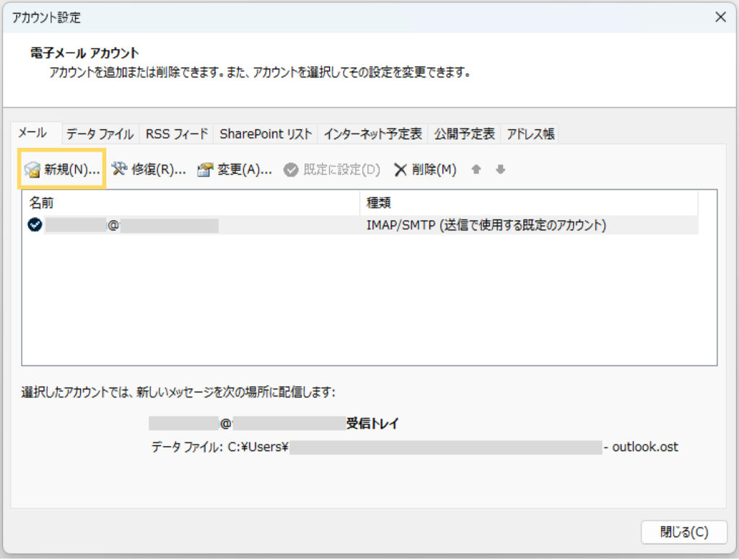Switch to the RSS フィード tab

coord(177,134)
